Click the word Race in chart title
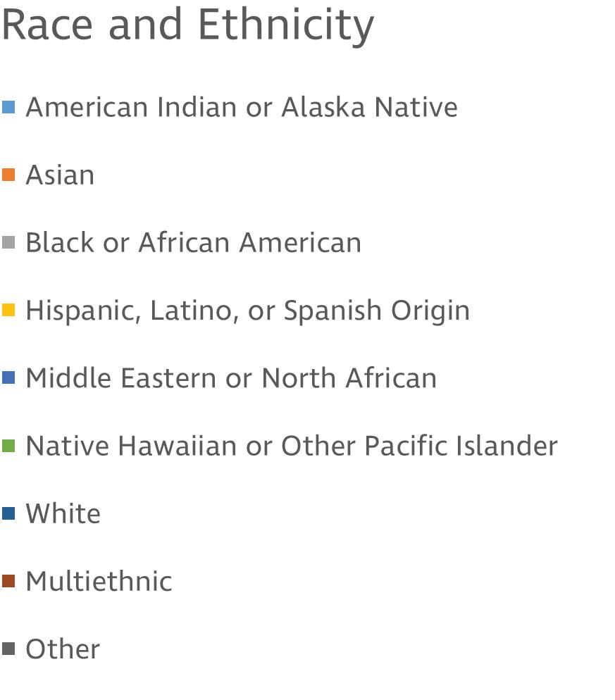Viewport: 615px width, 700px height. 46,25
